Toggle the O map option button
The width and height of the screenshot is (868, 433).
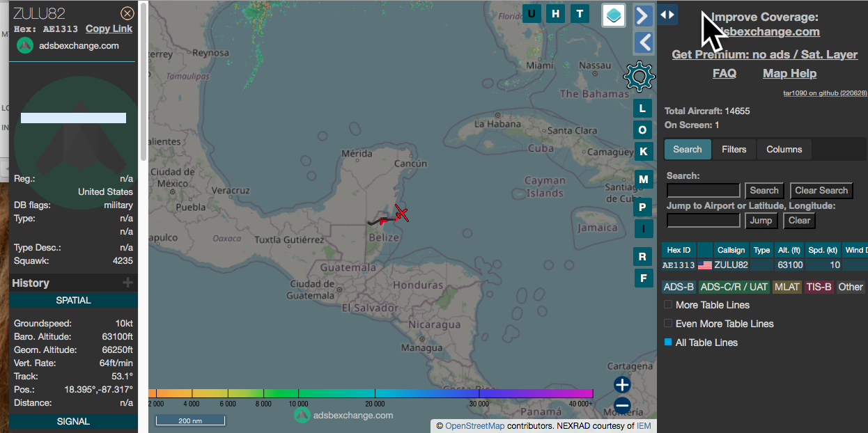point(643,130)
